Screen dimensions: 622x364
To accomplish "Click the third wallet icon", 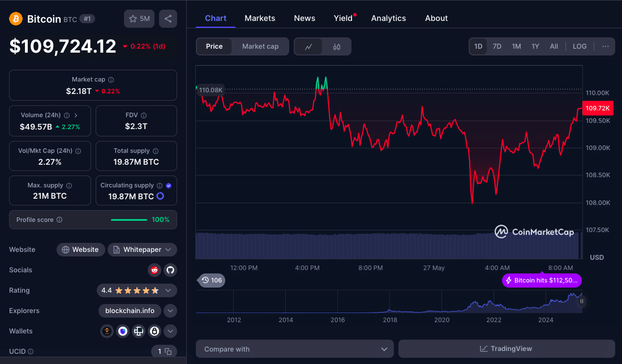I will pyautogui.click(x=139, y=331).
